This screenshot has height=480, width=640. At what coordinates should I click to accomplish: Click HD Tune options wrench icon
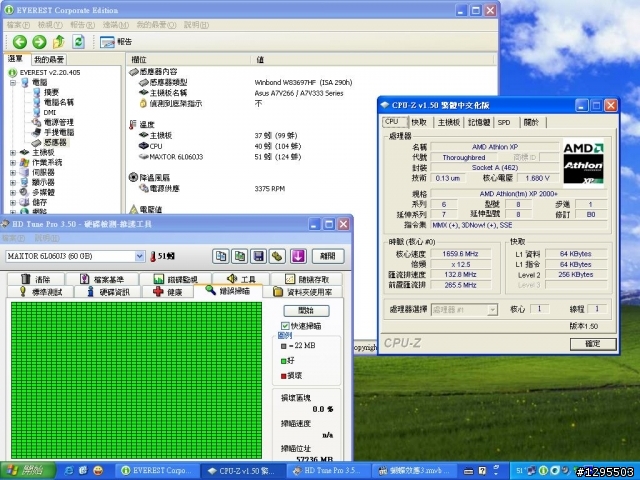tap(277, 256)
